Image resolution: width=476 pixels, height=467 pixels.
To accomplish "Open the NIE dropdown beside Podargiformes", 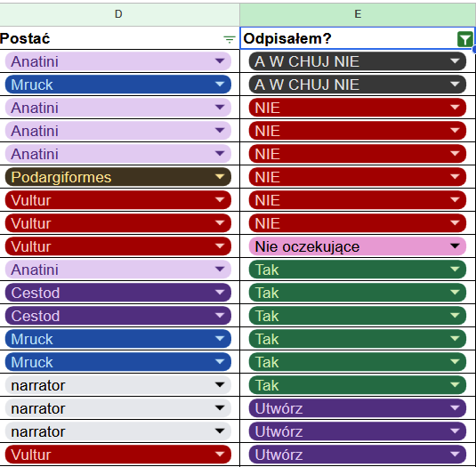I will (x=358, y=177).
